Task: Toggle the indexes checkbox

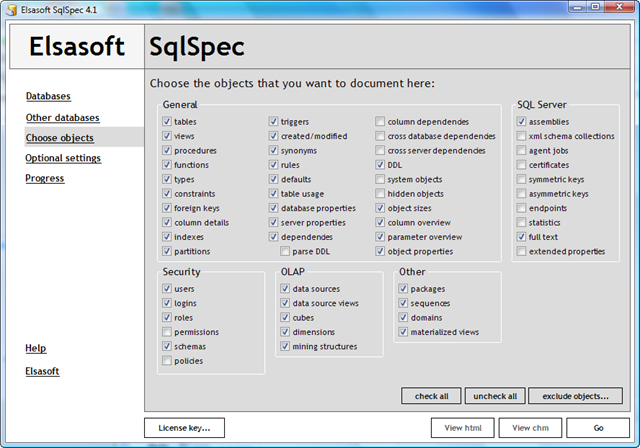Action: pos(167,237)
